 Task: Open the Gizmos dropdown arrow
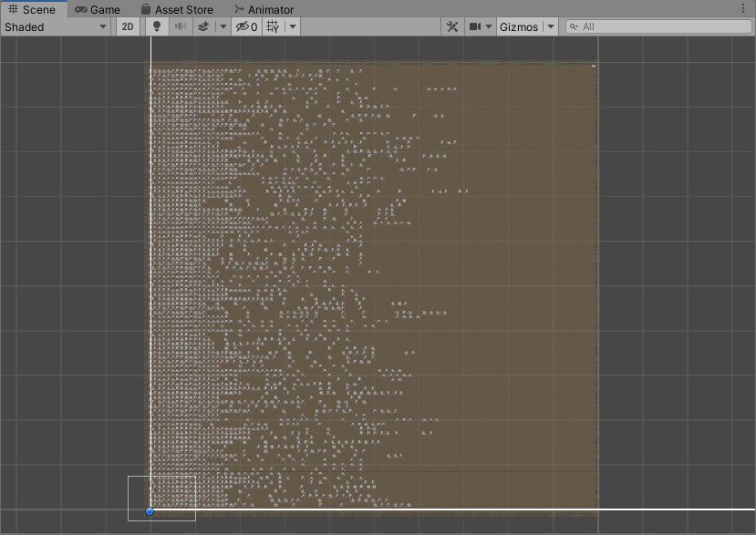tap(551, 27)
